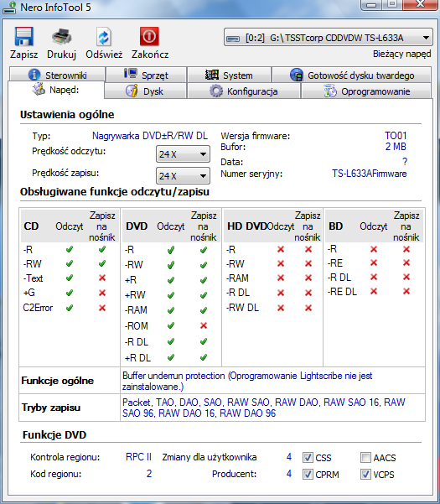
Task: Click the drive icon inside the drive selector
Action: (233, 39)
